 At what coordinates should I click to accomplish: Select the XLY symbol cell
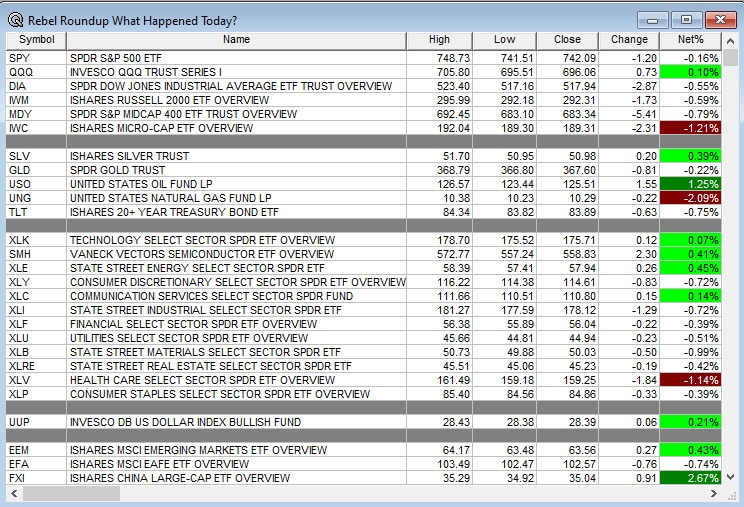[x=36, y=282]
